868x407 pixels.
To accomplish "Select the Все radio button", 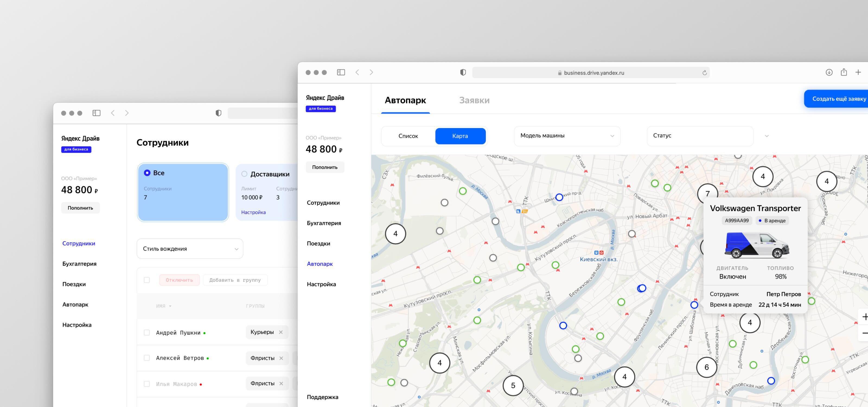I will click(147, 173).
